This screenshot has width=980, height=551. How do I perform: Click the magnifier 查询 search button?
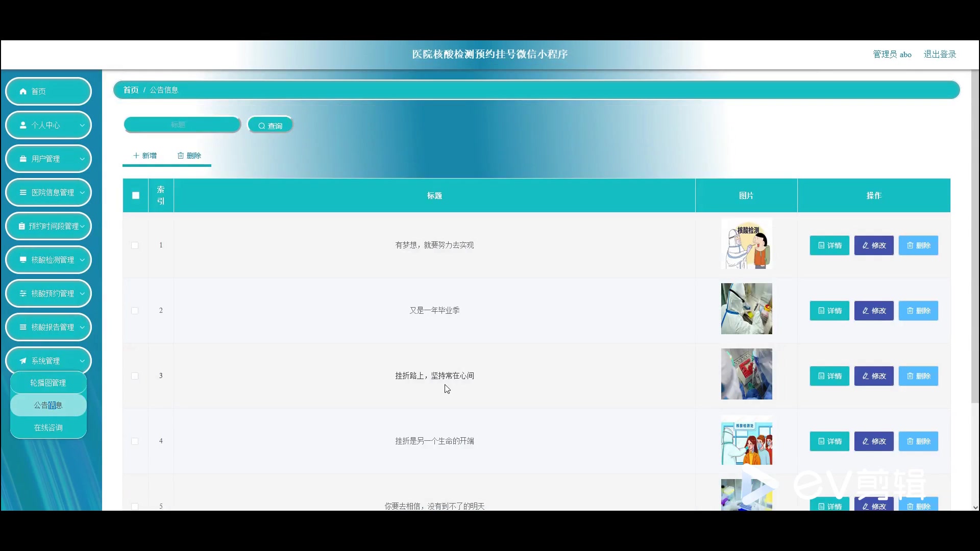point(270,126)
